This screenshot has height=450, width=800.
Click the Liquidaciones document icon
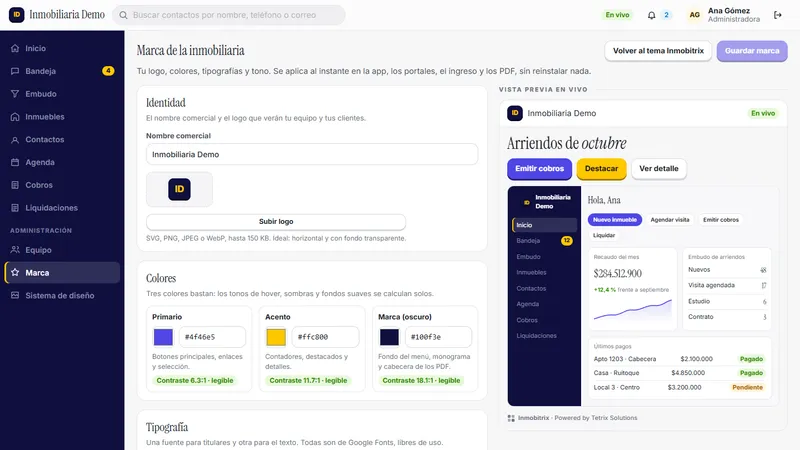tap(15, 208)
